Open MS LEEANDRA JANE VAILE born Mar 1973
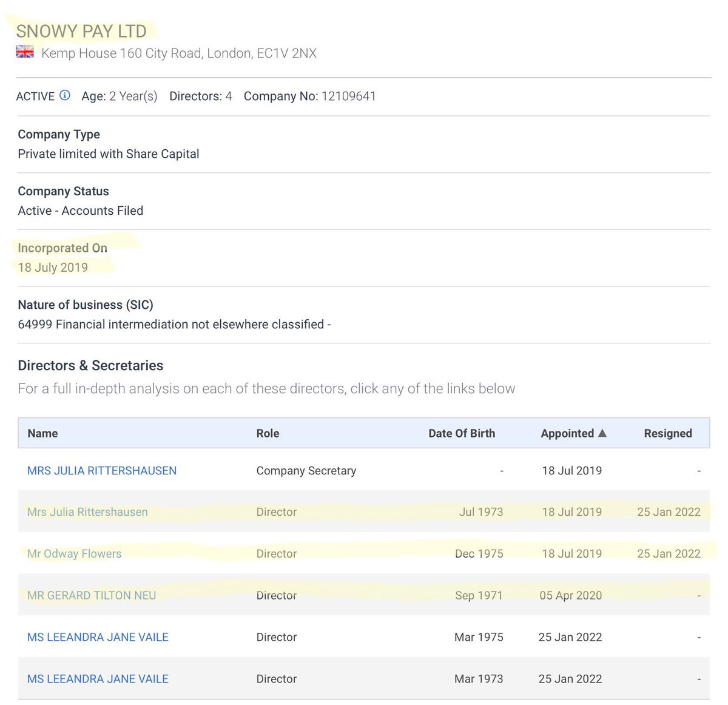 pos(98,679)
